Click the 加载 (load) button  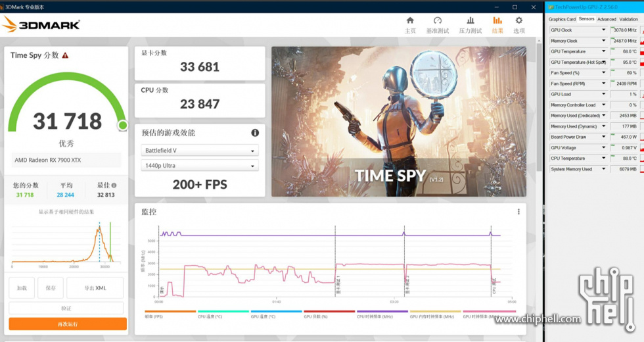click(22, 288)
